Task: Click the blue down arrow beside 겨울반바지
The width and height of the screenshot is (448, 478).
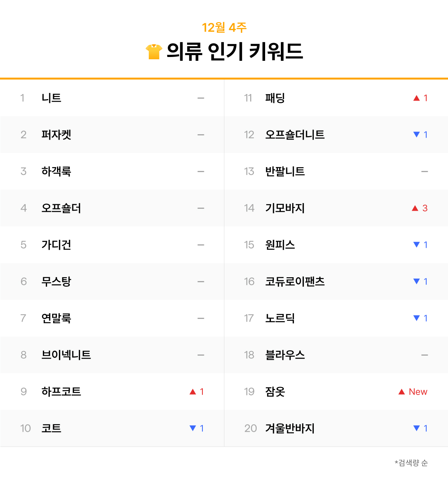Action: (x=417, y=428)
